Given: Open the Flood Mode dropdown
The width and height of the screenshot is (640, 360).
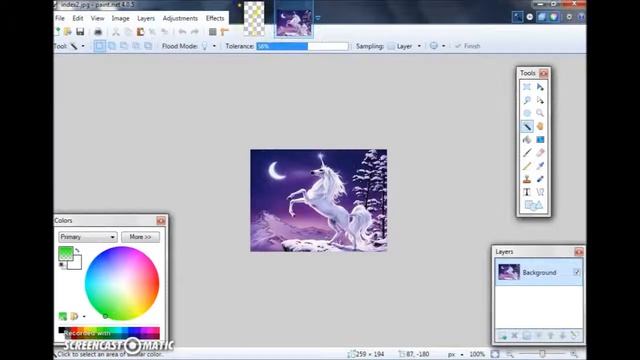Looking at the screenshot, I should click(214, 46).
